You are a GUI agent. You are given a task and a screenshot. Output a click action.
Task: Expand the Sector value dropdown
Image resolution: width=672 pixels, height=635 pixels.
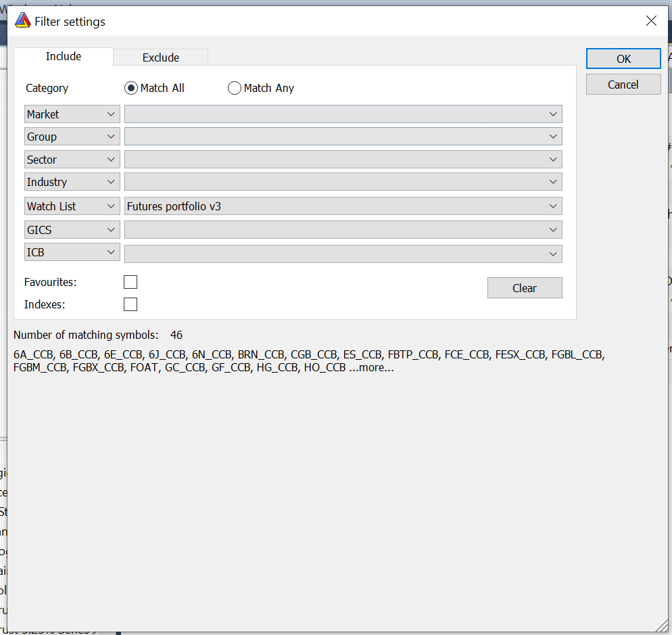click(343, 160)
